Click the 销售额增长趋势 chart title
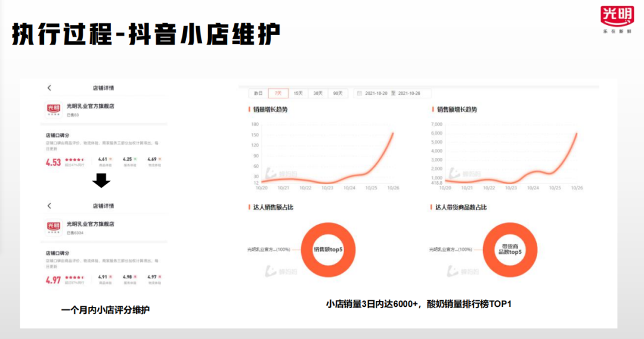Screen dimensions: 644x339 click(457, 110)
